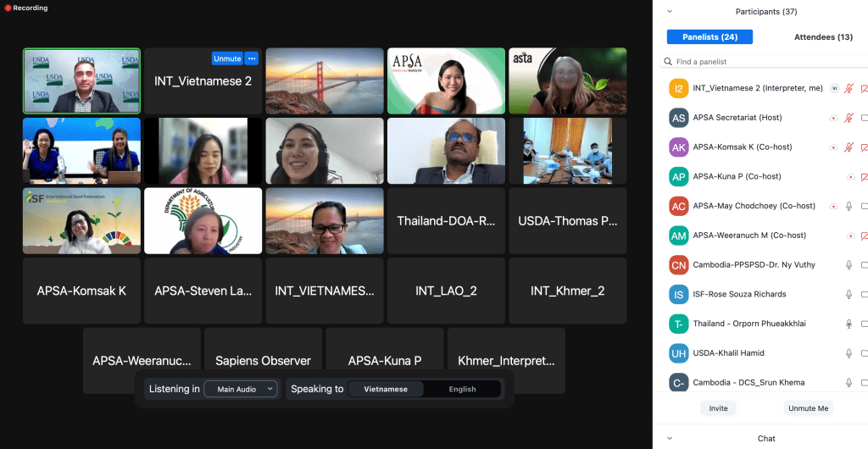
Task: Expand the Chat panel chevron
Action: 670,438
